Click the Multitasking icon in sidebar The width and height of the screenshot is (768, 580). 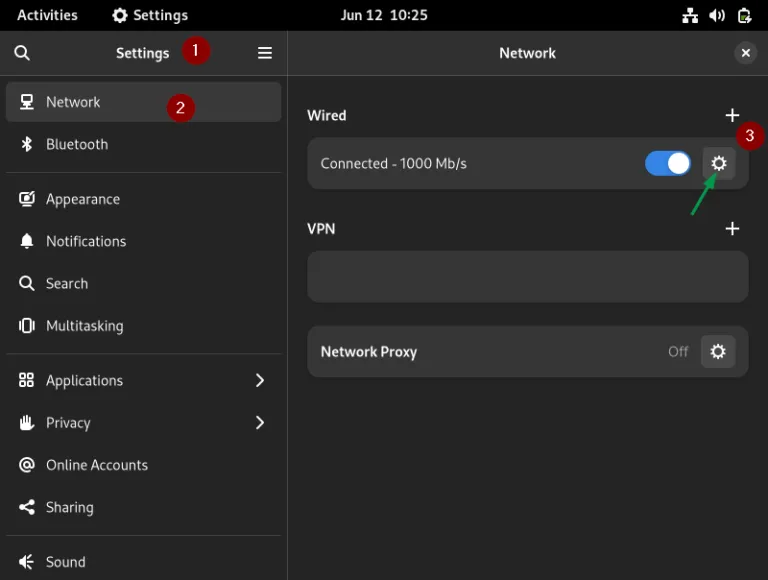tap(26, 326)
